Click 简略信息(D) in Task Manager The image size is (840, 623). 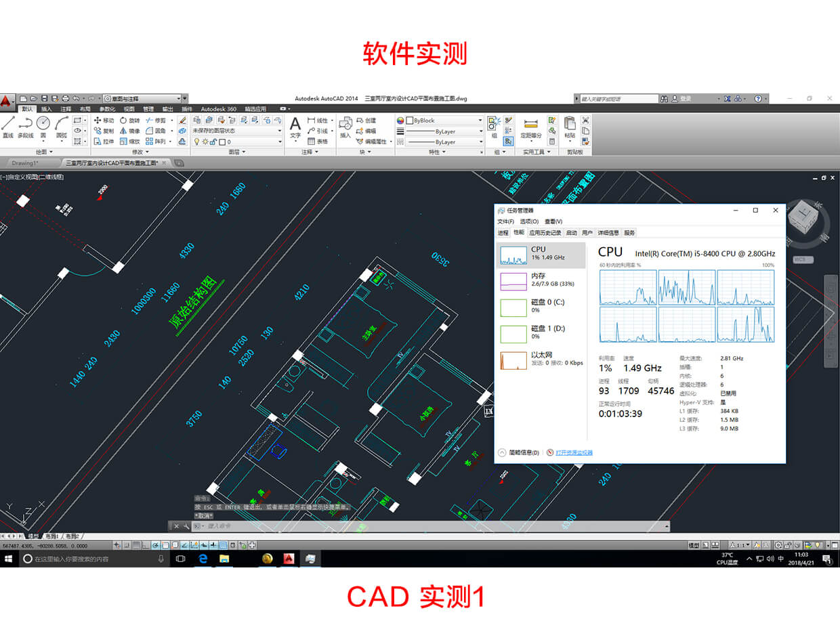[x=520, y=452]
